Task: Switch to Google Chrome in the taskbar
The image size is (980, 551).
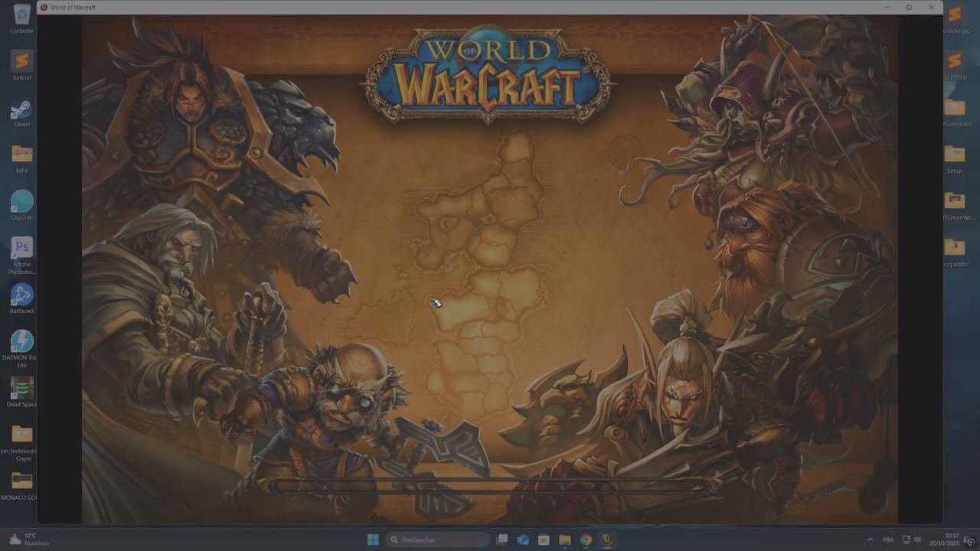Action: tap(586, 540)
